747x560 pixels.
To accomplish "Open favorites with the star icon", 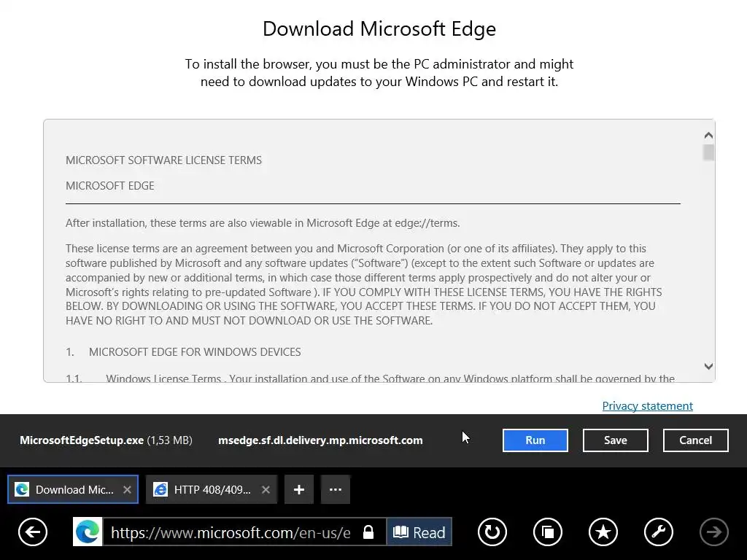I will 603,532.
